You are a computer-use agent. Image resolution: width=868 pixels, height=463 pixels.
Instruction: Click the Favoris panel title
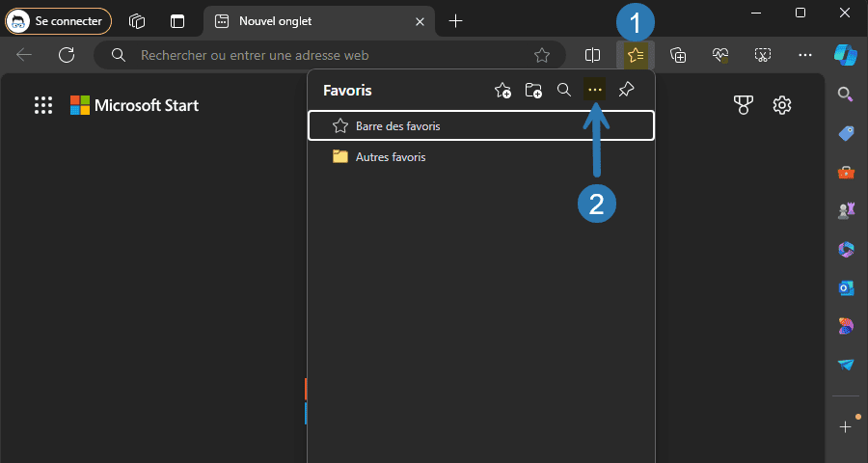pyautogui.click(x=347, y=91)
